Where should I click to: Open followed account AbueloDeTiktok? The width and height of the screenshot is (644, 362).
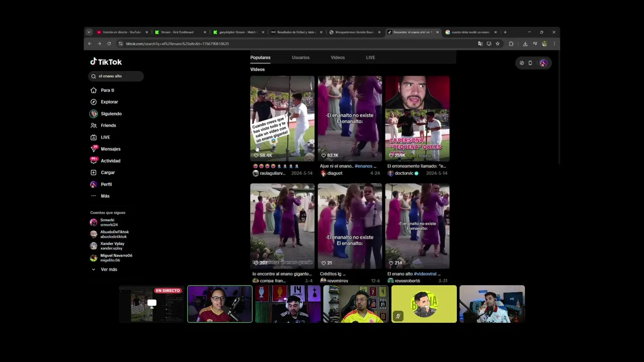[114, 234]
